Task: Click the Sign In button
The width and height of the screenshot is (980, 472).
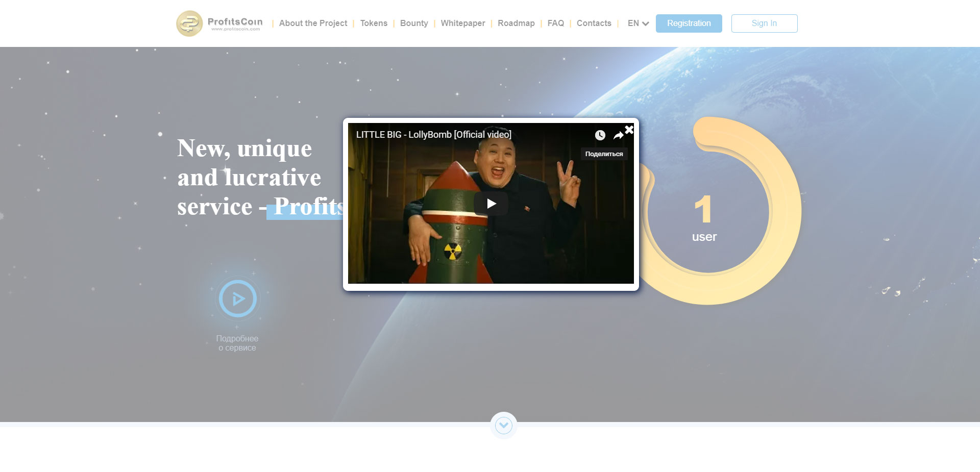Action: click(x=764, y=23)
